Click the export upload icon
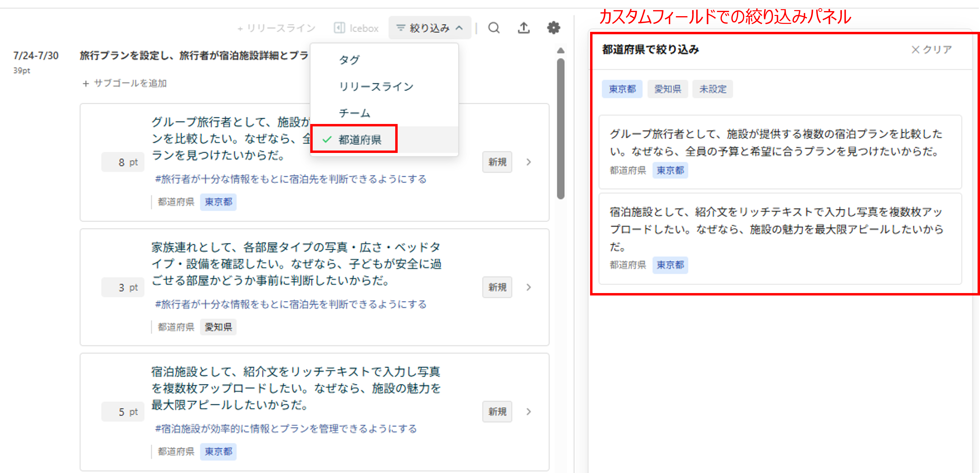The height and width of the screenshot is (473, 980). [523, 28]
